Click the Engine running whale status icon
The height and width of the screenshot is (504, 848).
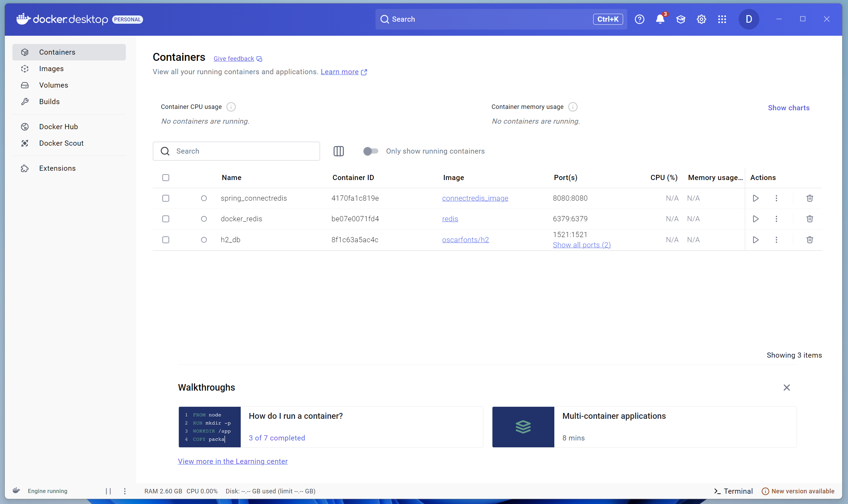pyautogui.click(x=16, y=491)
